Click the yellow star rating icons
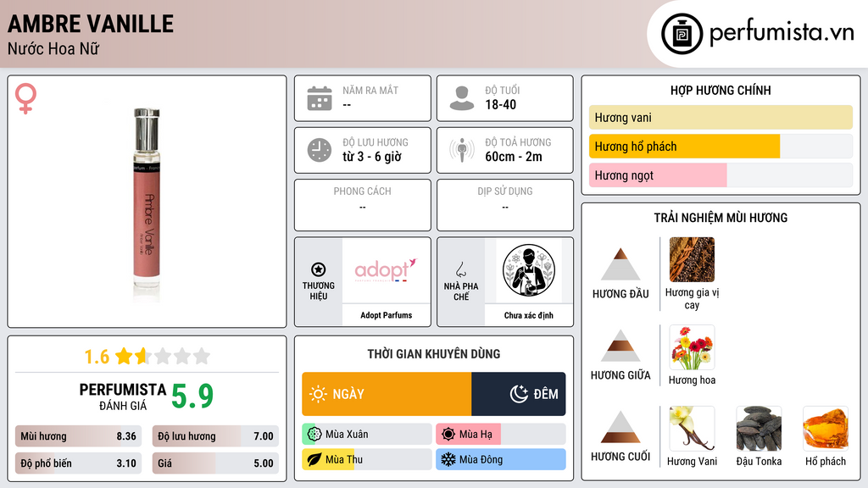Screen dimensions: 868x488 point(163,356)
